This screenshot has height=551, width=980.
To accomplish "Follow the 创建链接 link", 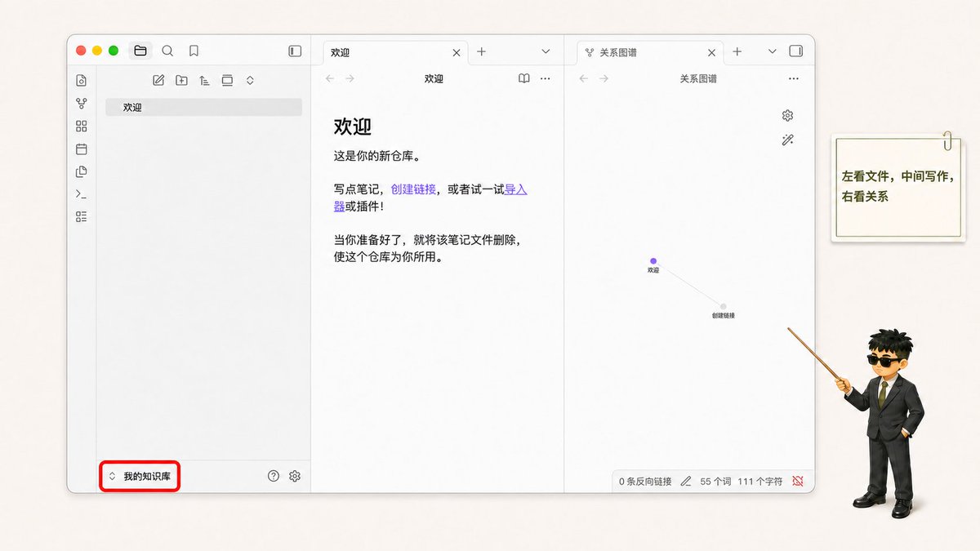I will click(x=413, y=189).
